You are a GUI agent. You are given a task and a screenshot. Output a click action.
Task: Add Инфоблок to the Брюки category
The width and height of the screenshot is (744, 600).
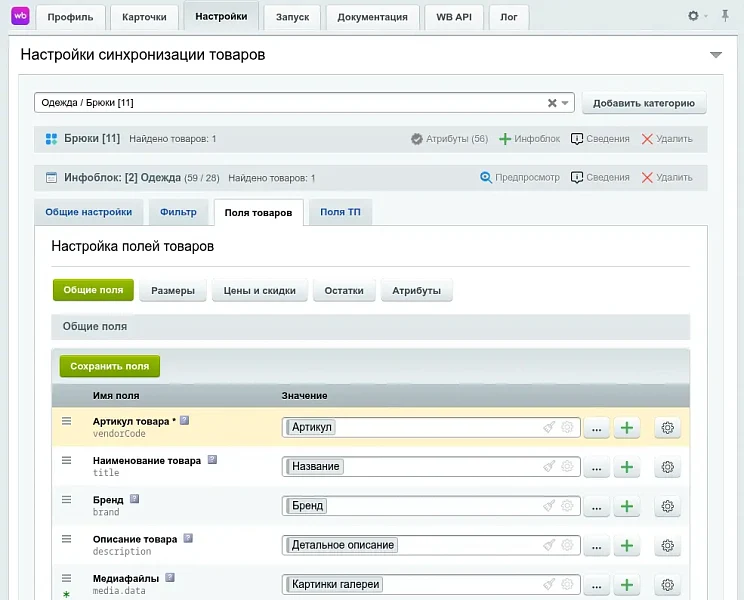click(529, 139)
